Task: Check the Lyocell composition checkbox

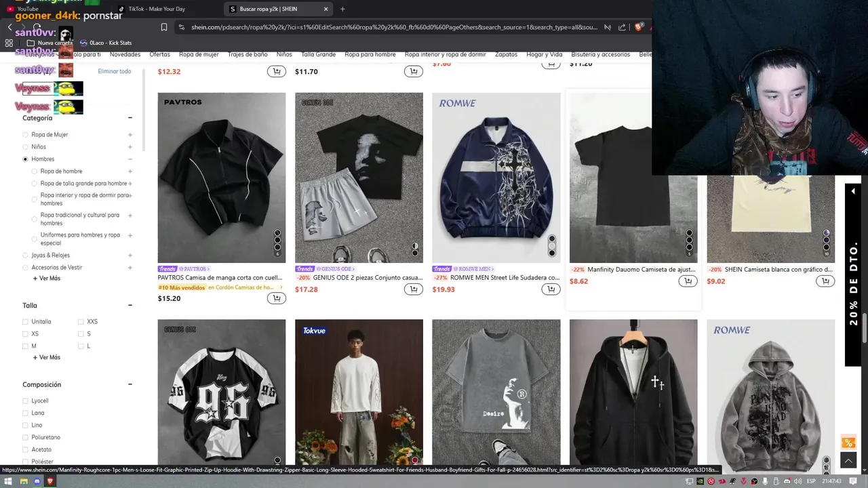Action: 25,401
